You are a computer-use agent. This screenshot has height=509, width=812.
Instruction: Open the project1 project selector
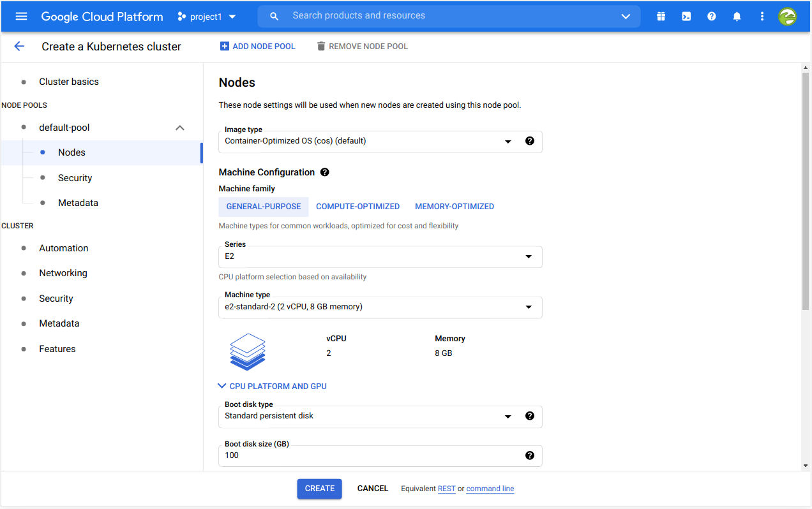coord(207,17)
